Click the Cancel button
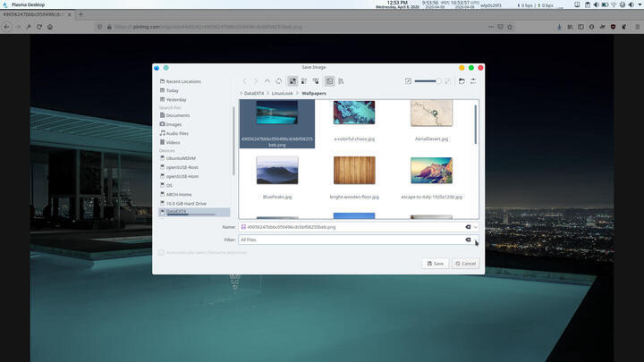The image size is (644, 362). tap(465, 264)
